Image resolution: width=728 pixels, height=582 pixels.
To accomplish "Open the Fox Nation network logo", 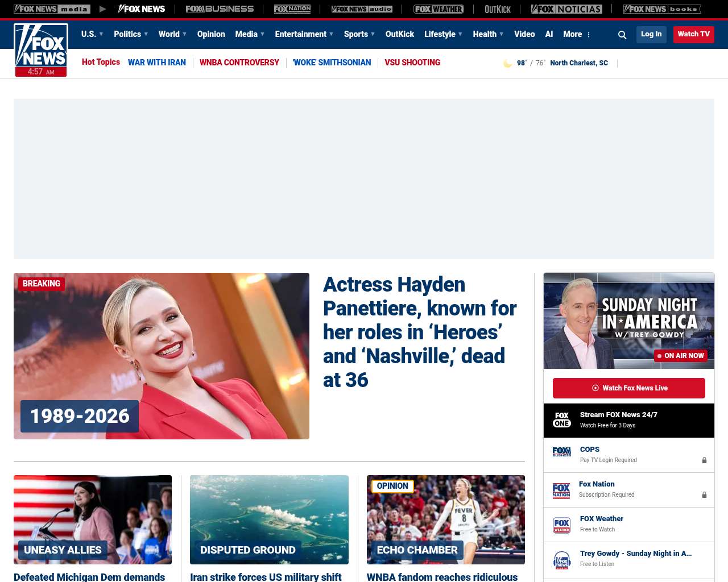I will point(292,9).
